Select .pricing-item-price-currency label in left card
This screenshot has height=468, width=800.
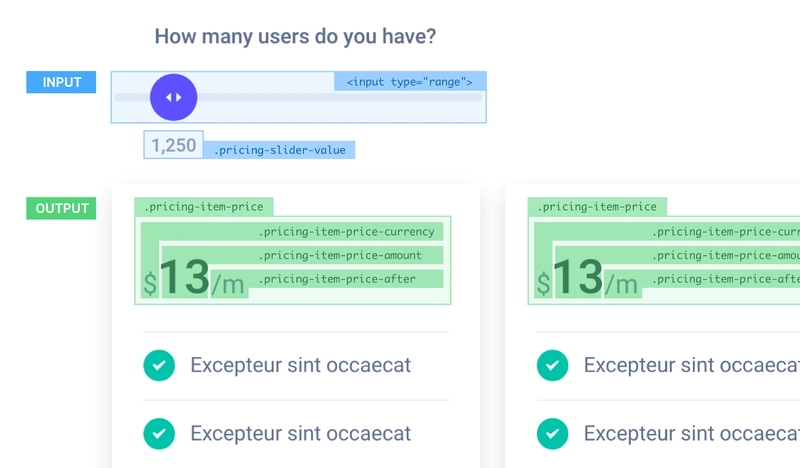tap(346, 232)
